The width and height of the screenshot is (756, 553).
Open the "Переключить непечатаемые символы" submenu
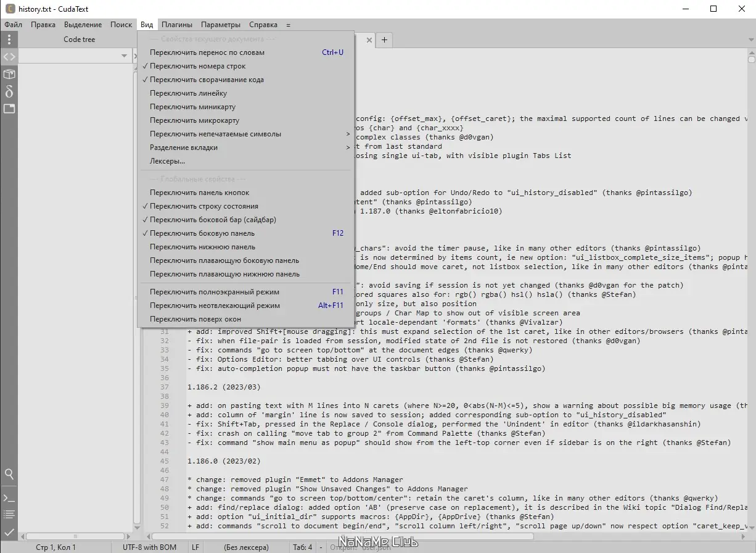pos(216,133)
